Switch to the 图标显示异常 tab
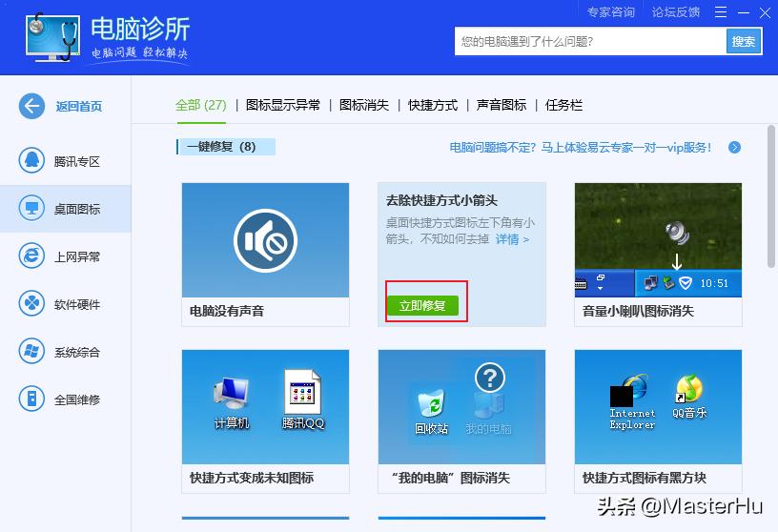The image size is (778, 532). [x=283, y=105]
